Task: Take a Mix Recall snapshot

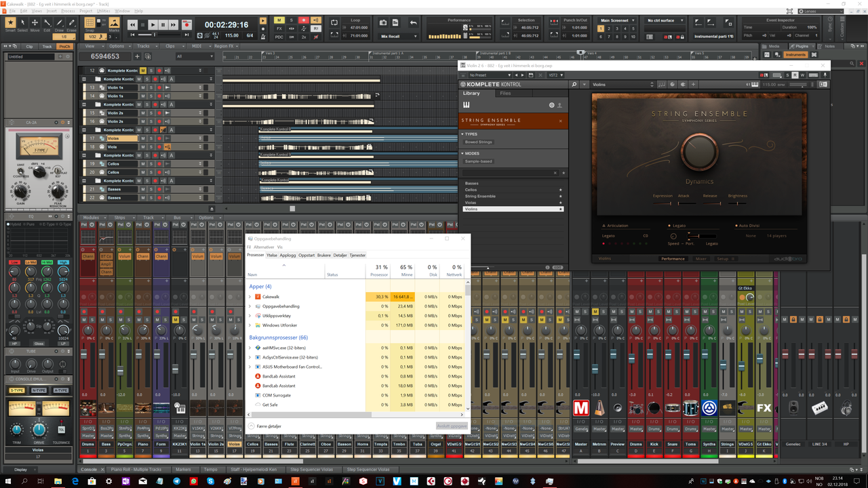Action: click(383, 23)
